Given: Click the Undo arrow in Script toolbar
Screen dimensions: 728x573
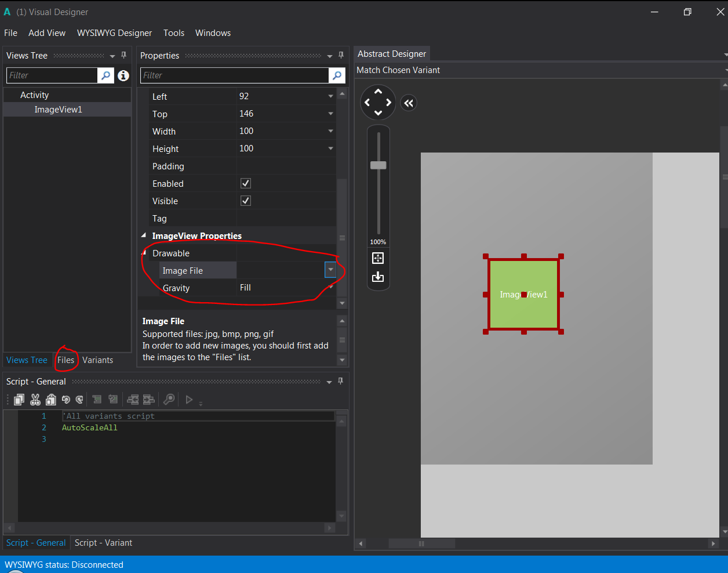Looking at the screenshot, I should point(65,399).
